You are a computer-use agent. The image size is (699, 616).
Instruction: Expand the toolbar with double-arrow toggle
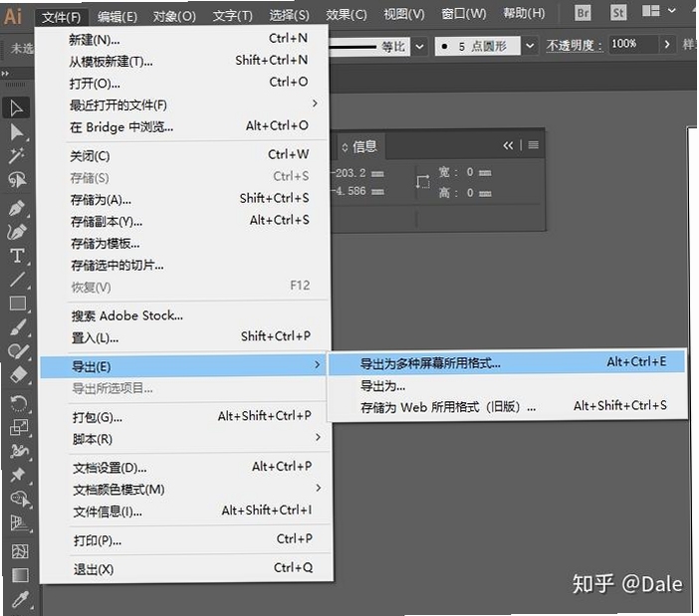tap(5, 73)
